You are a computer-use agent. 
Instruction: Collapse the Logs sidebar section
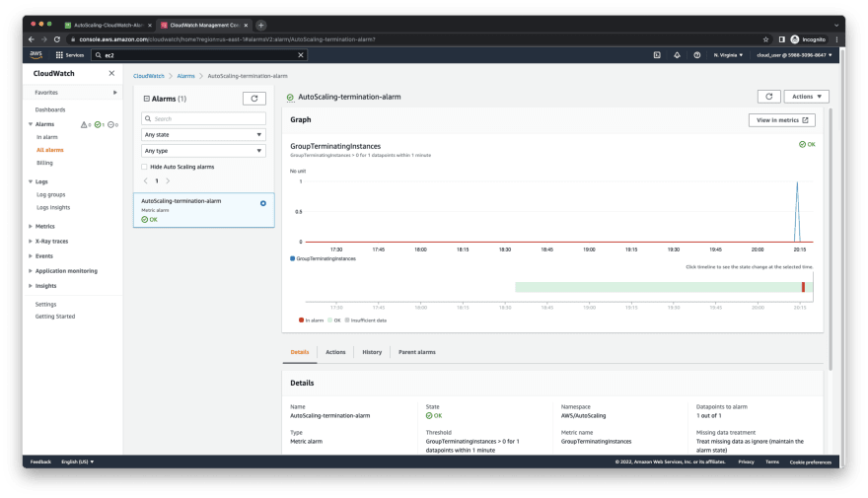click(31, 181)
